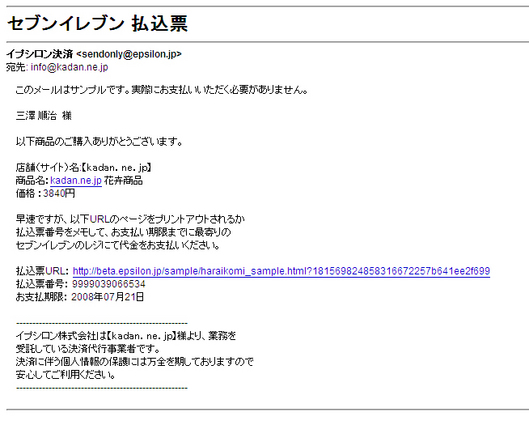Click sender イプシロン決済 <sendonly@epsilon.jp>
Viewport: 529px width, 425px height.
click(x=94, y=54)
